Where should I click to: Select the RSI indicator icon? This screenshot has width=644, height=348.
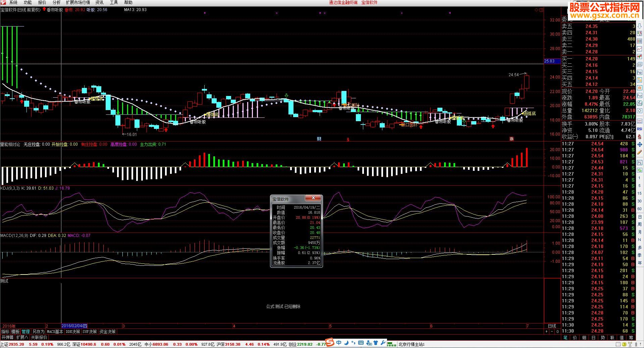[640, 129]
